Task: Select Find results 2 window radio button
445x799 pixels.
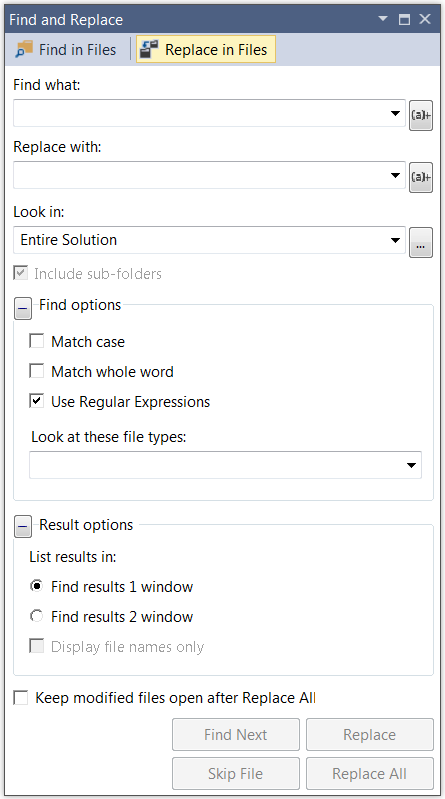Action: point(36,616)
